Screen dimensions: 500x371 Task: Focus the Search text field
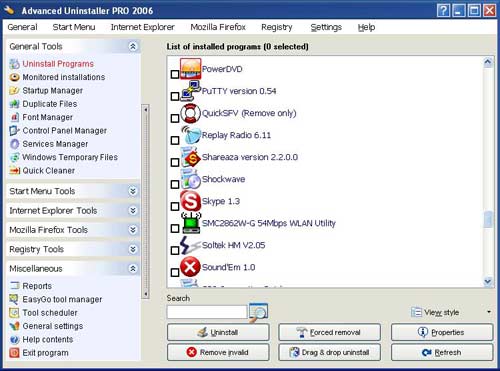pos(207,312)
